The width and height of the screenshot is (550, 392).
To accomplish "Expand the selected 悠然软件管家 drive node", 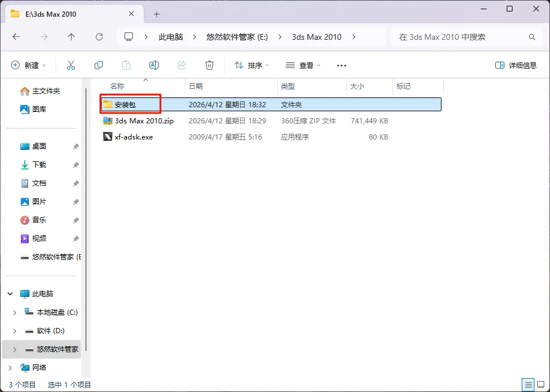I will click(14, 349).
